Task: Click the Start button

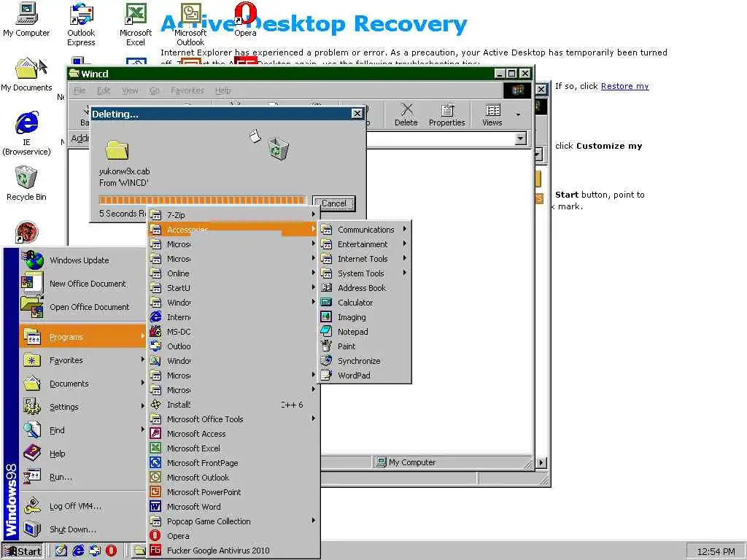Action: (x=23, y=551)
